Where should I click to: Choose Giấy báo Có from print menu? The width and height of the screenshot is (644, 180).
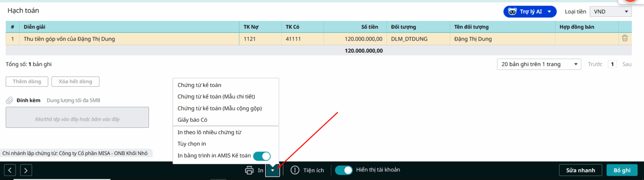coord(192,120)
